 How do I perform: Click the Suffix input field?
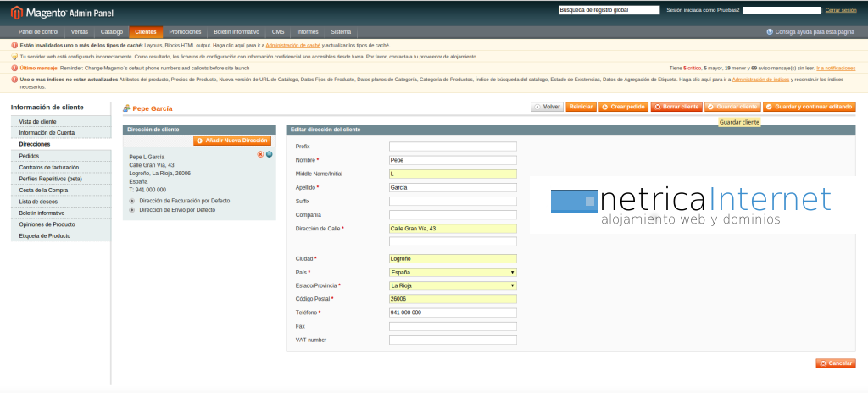(x=453, y=201)
